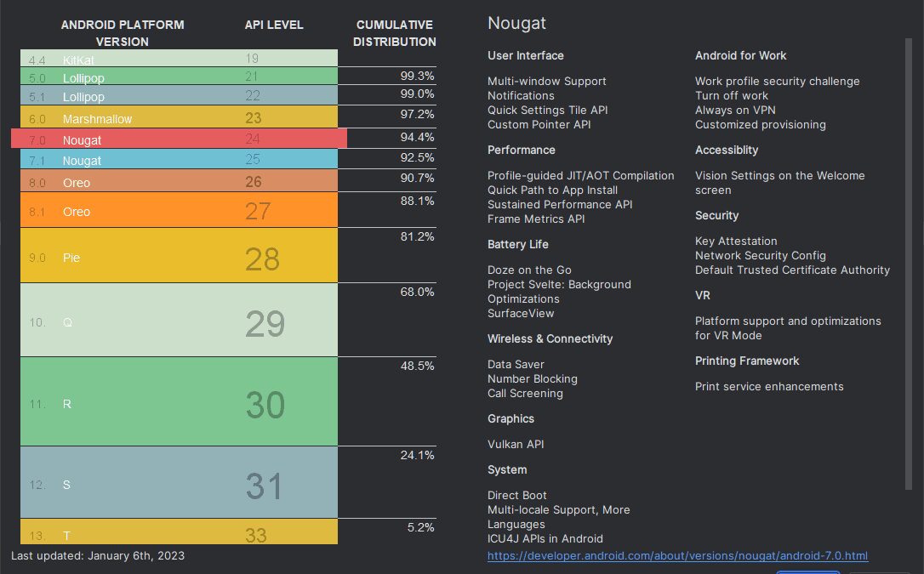The height and width of the screenshot is (574, 924).
Task: Select the Android 9.0 Pie bar
Action: pyautogui.click(x=179, y=255)
